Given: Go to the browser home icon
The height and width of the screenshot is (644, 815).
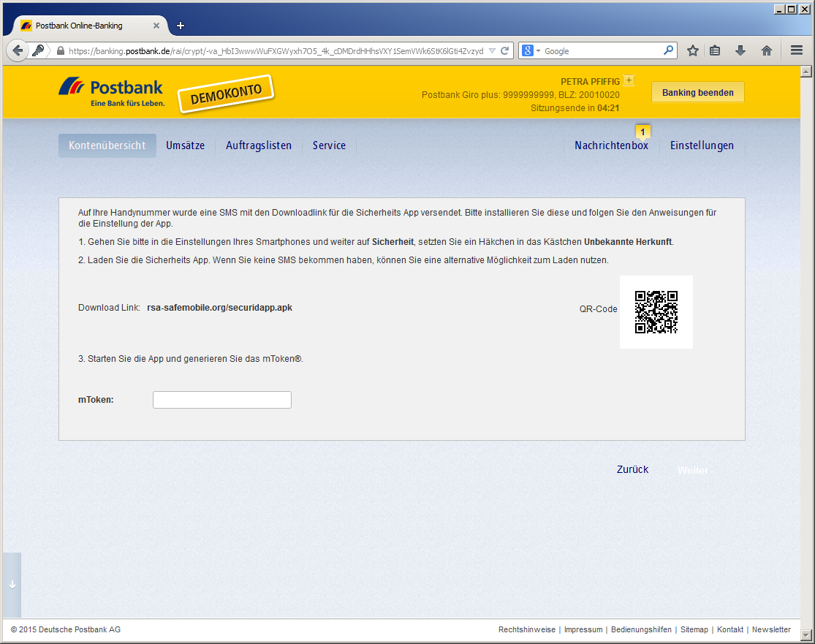Looking at the screenshot, I should click(766, 50).
